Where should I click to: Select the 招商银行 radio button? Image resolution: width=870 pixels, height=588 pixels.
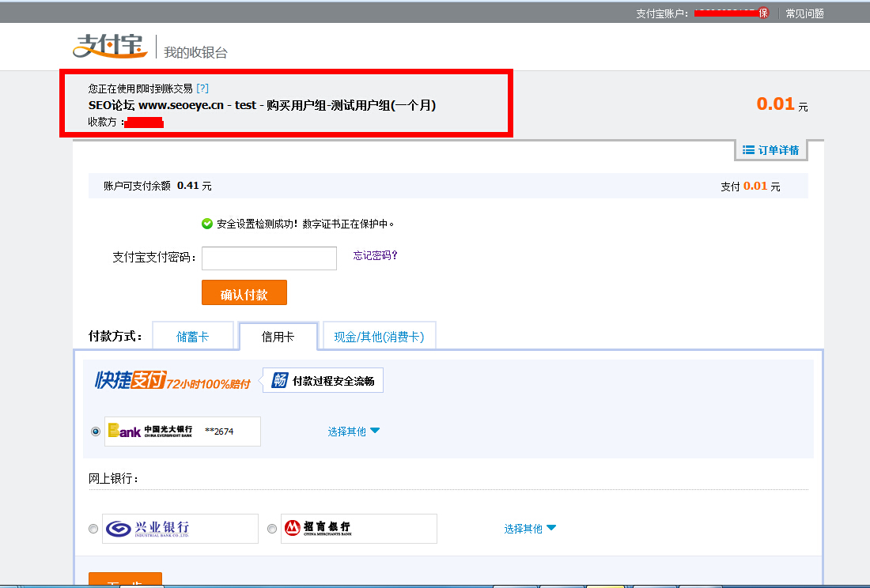click(x=272, y=529)
